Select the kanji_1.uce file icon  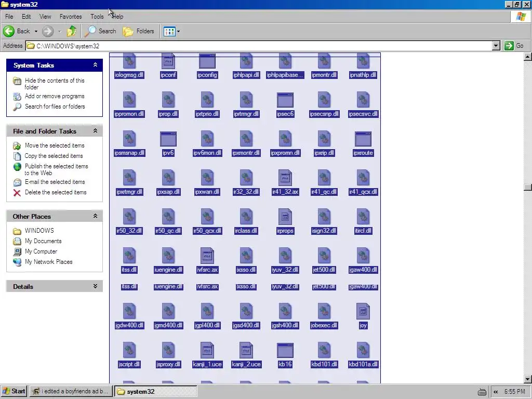point(207,351)
